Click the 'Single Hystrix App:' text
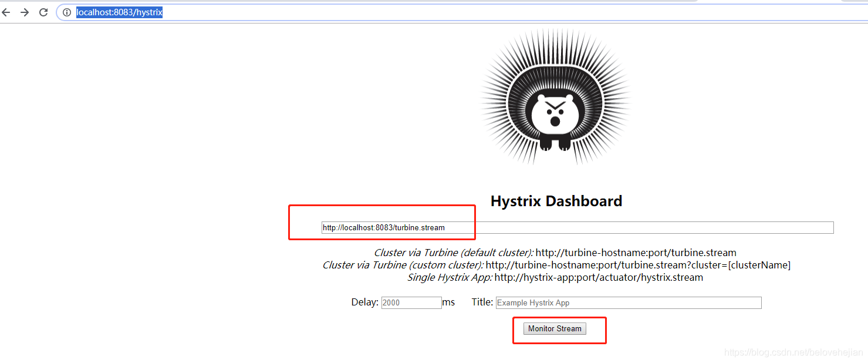This screenshot has height=363, width=868. (450, 278)
